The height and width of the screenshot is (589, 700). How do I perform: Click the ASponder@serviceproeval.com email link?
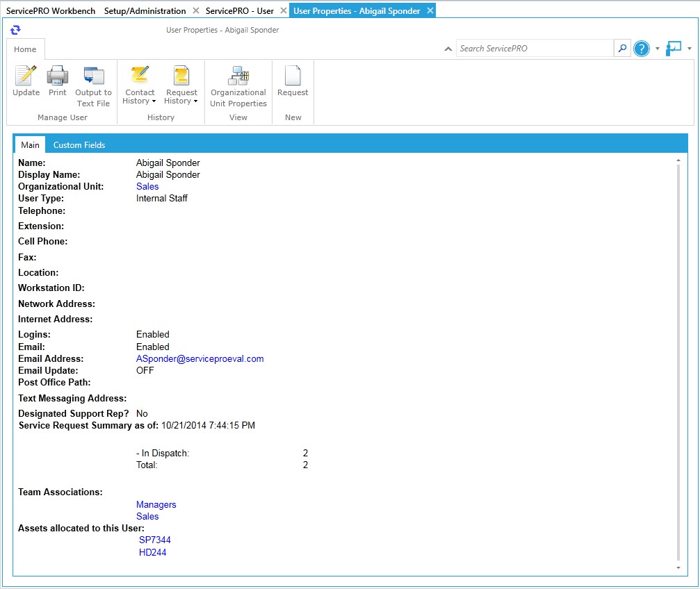click(200, 359)
